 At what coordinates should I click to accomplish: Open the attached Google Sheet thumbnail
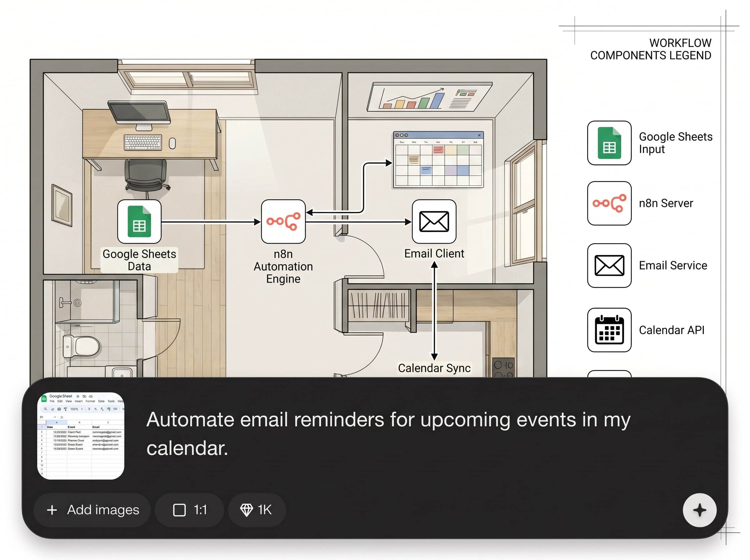[81, 436]
